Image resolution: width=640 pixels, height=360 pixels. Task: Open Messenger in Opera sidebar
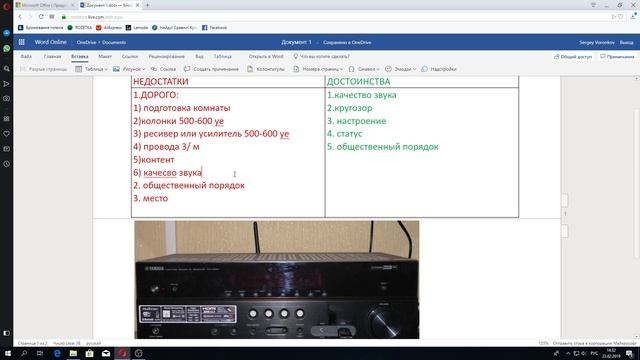click(x=6, y=33)
